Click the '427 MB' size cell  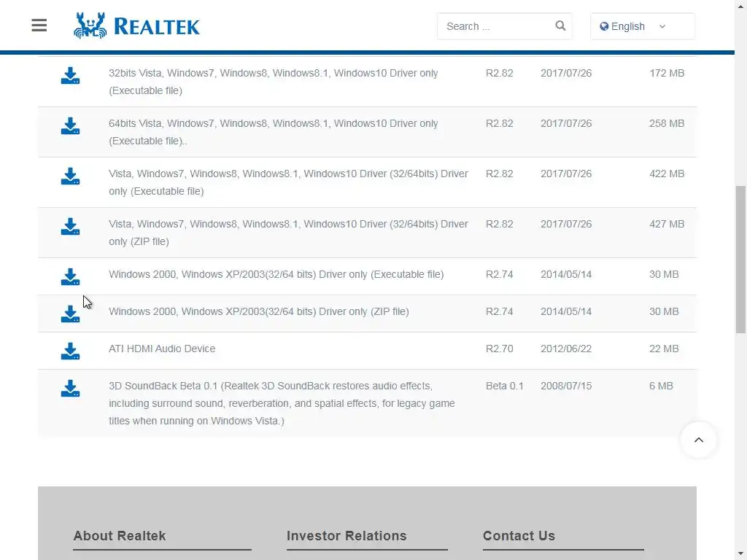point(667,224)
